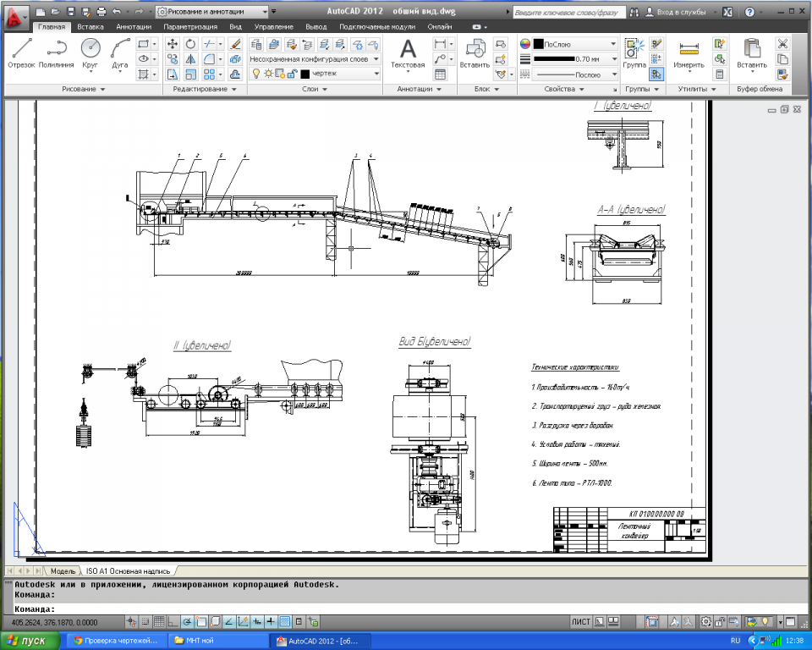Toggle Polar tracking in status bar
This screenshot has height=650, width=812.
pos(187,621)
